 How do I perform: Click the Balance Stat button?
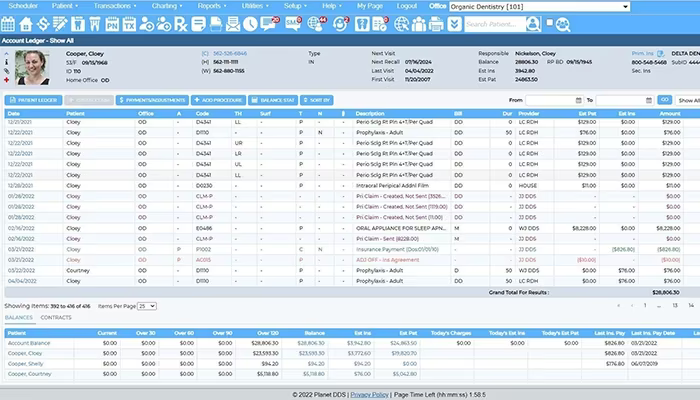273,100
